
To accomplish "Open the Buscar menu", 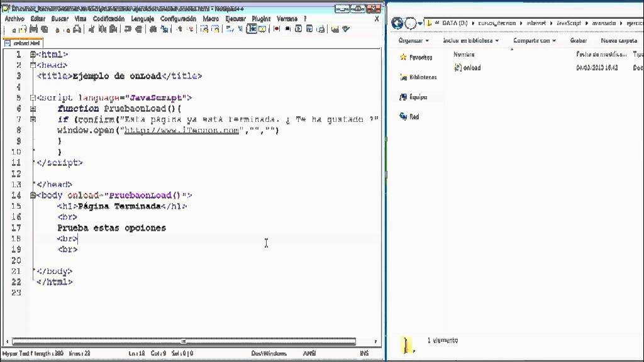I will point(60,18).
